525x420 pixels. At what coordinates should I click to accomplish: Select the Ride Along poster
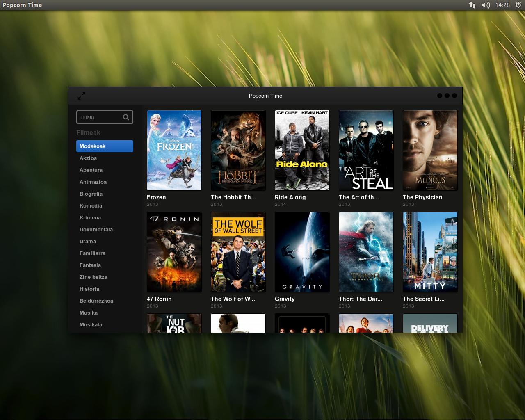click(302, 150)
